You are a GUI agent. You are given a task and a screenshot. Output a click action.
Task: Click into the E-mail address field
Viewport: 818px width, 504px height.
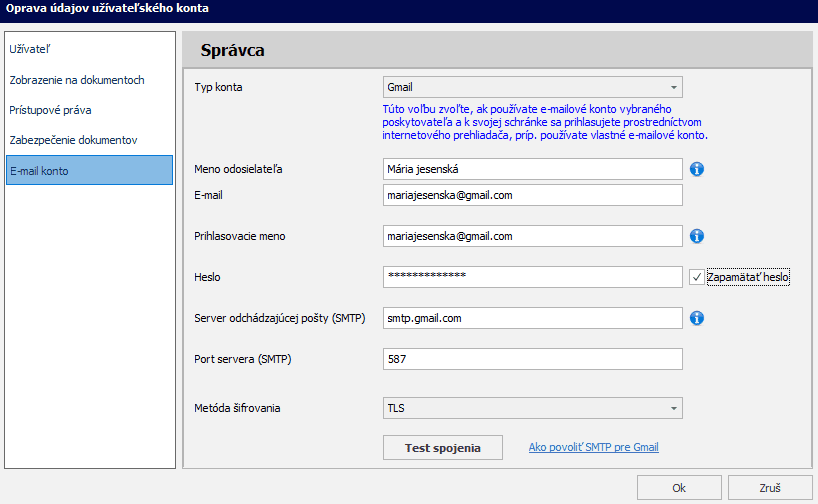tap(532, 195)
